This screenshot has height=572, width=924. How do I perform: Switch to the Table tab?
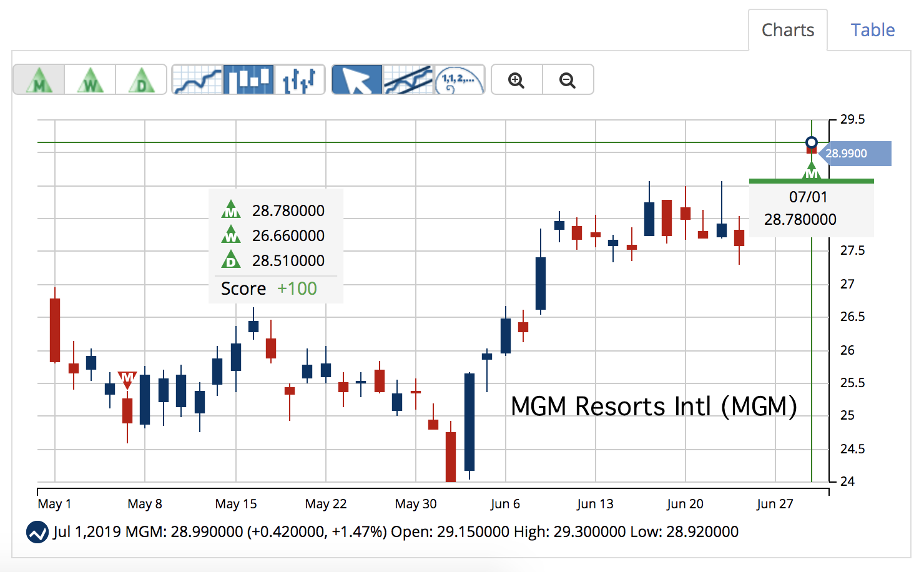click(873, 30)
